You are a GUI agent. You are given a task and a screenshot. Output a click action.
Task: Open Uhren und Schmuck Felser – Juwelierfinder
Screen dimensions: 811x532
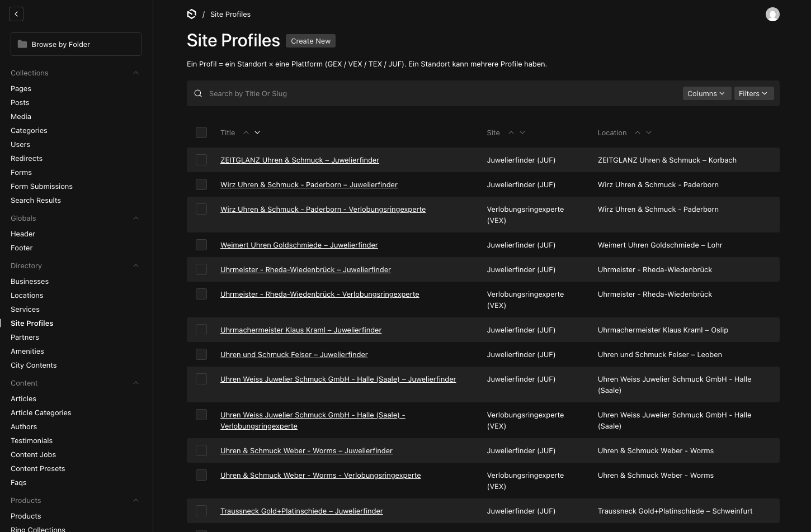[x=294, y=354]
